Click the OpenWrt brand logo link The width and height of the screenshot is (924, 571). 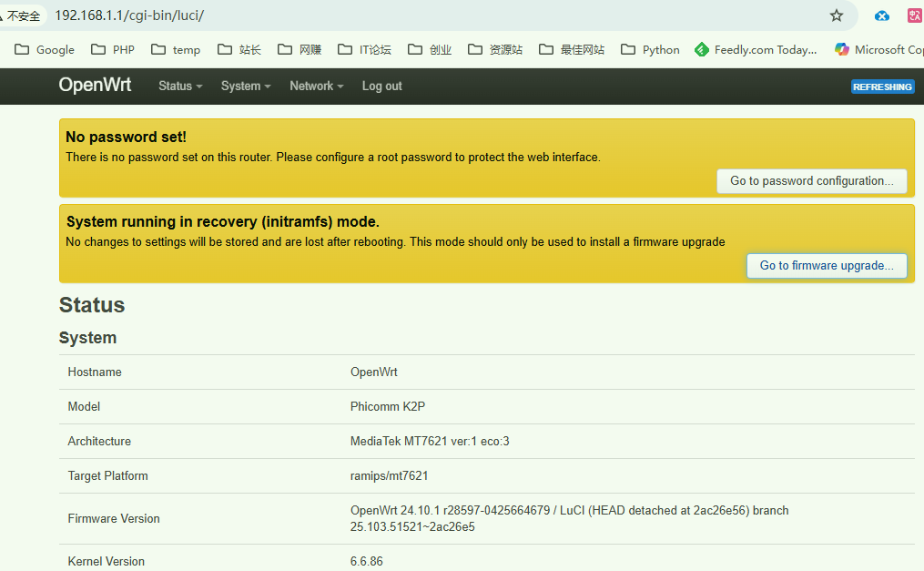coord(95,85)
